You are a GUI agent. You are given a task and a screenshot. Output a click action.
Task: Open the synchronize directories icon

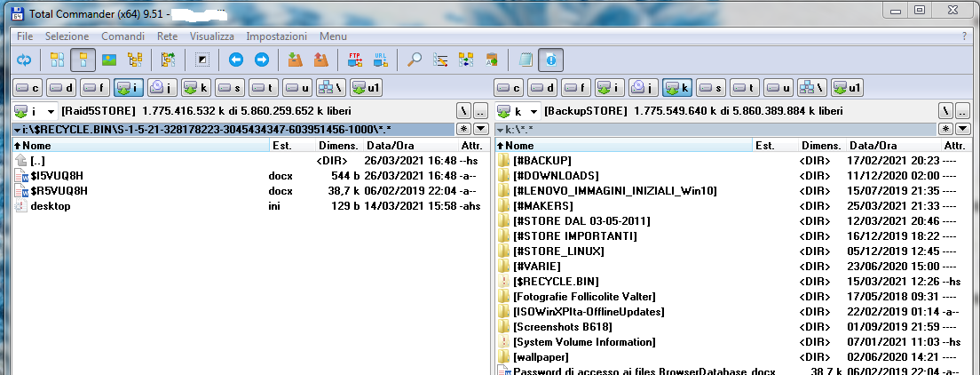[466, 60]
